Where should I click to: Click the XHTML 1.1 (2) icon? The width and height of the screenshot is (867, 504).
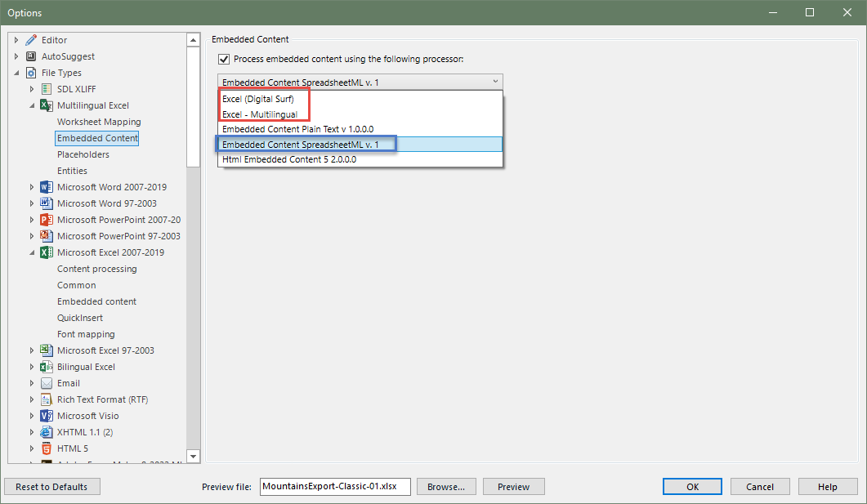click(47, 432)
